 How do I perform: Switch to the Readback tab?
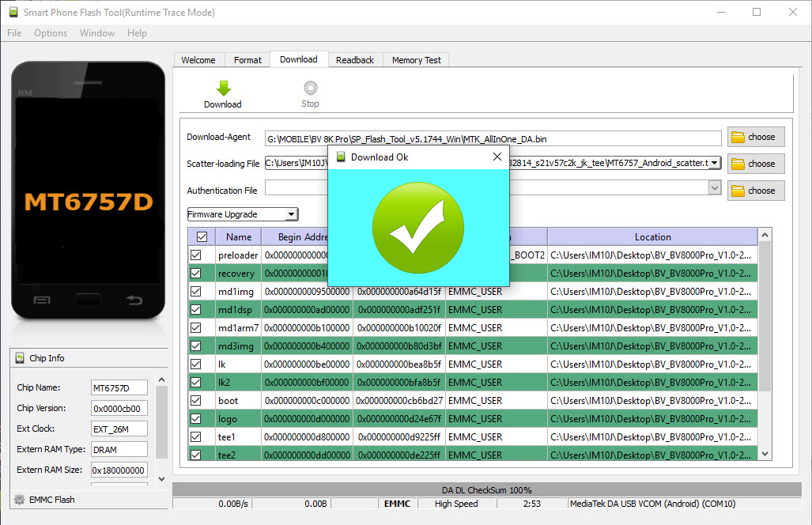(354, 60)
